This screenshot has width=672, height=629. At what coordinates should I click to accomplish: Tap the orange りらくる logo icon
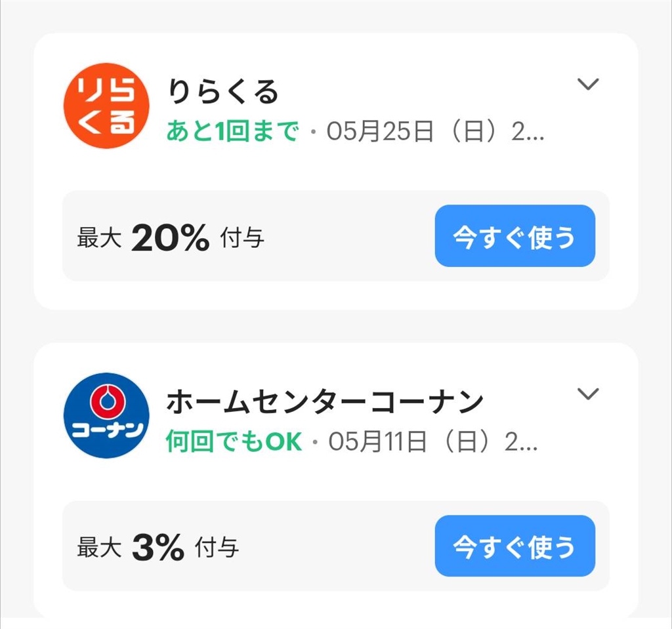(106, 106)
